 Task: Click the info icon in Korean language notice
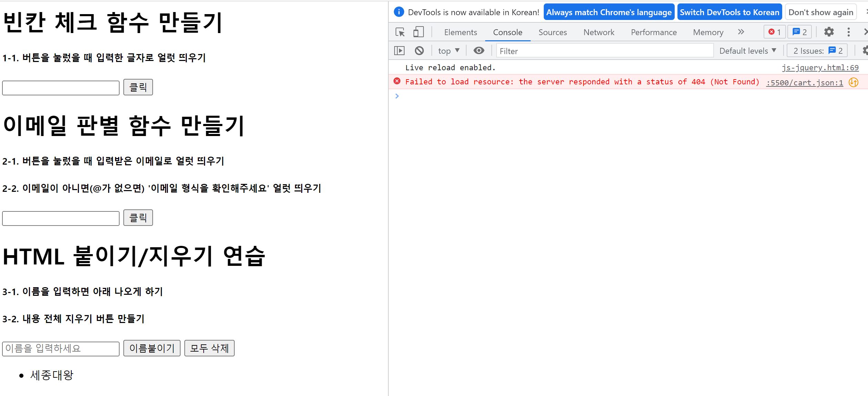pyautogui.click(x=399, y=12)
